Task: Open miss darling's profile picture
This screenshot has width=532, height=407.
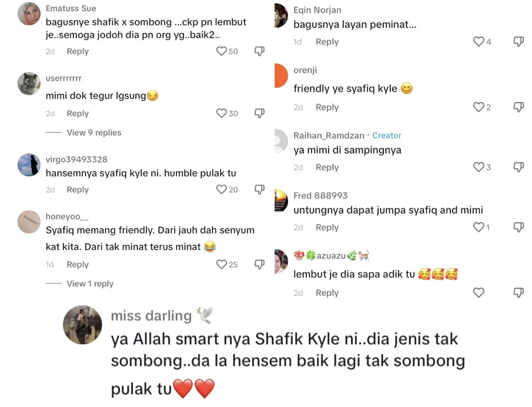Action: 83,325
